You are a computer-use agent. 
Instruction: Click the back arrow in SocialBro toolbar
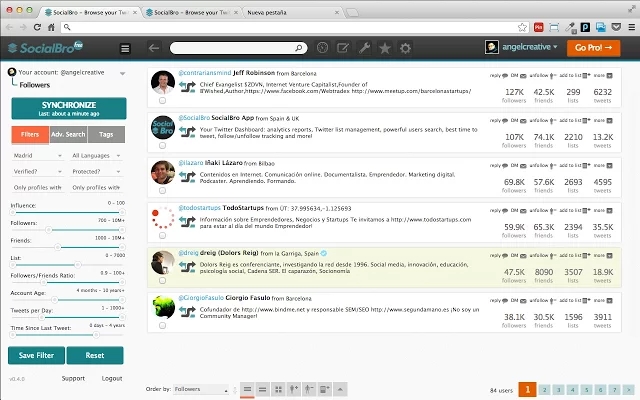(x=153, y=47)
